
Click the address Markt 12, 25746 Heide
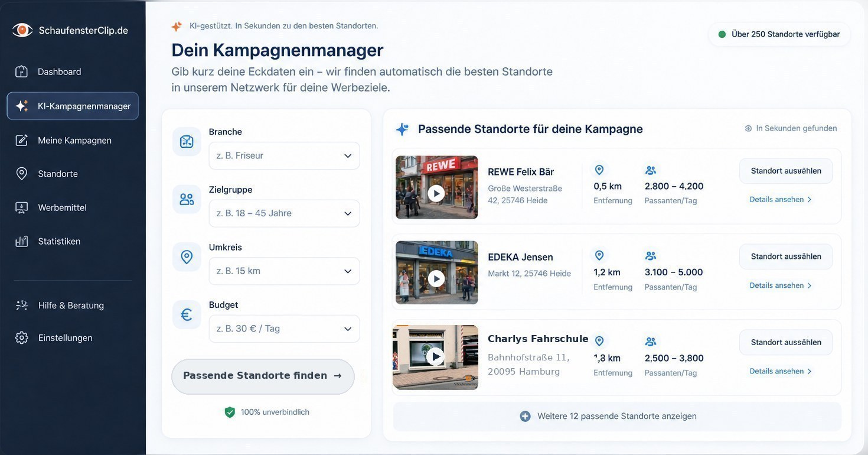pyautogui.click(x=529, y=274)
